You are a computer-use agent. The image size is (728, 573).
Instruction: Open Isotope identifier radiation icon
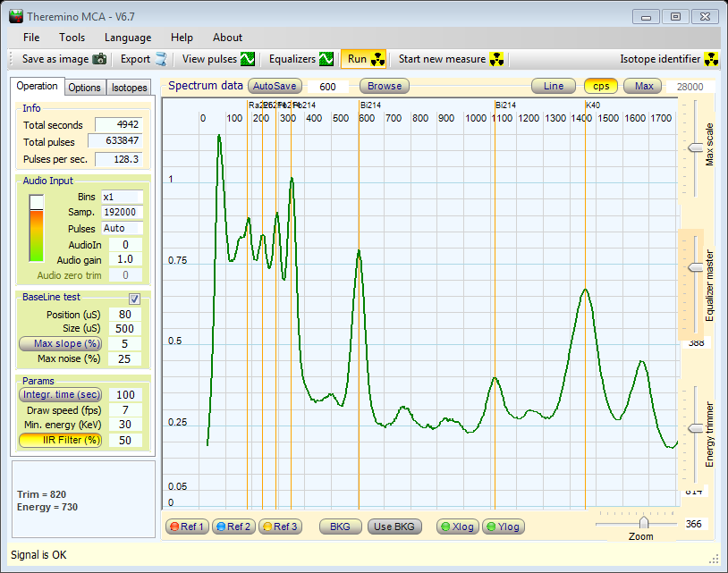712,59
